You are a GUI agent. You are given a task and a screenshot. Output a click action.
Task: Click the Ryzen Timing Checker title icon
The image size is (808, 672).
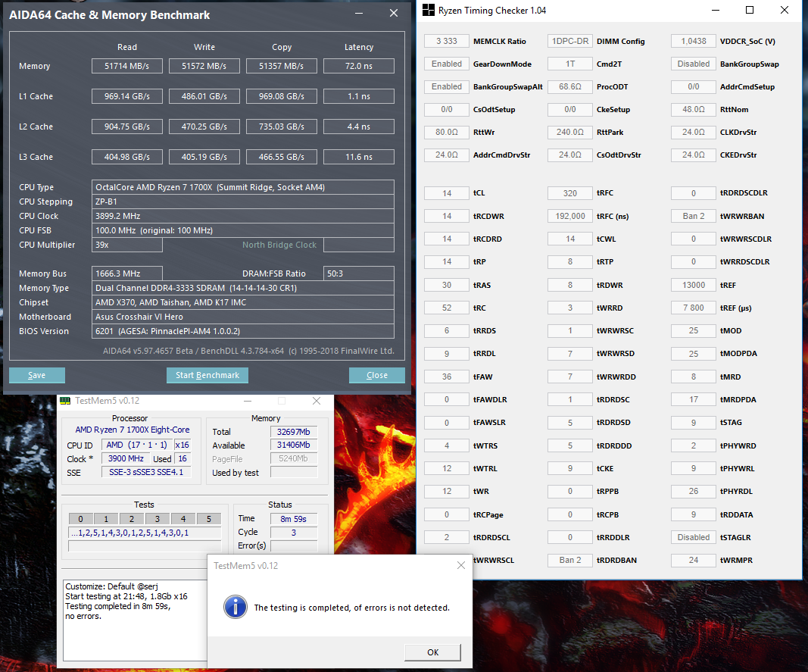point(429,11)
